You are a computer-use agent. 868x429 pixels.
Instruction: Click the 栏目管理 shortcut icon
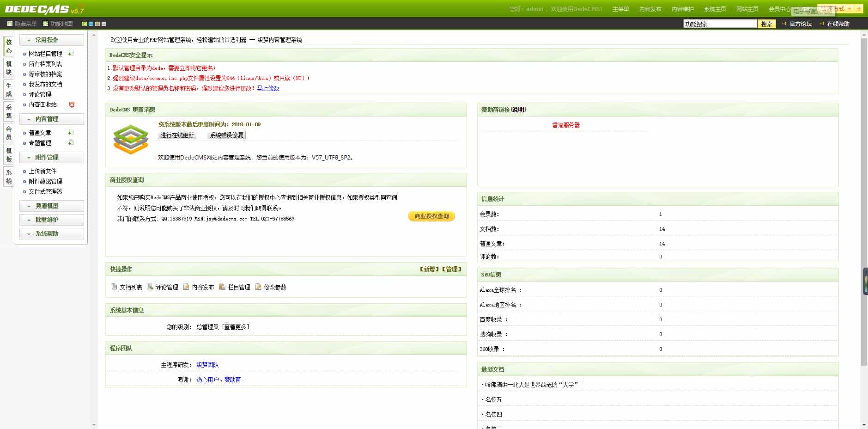point(222,287)
